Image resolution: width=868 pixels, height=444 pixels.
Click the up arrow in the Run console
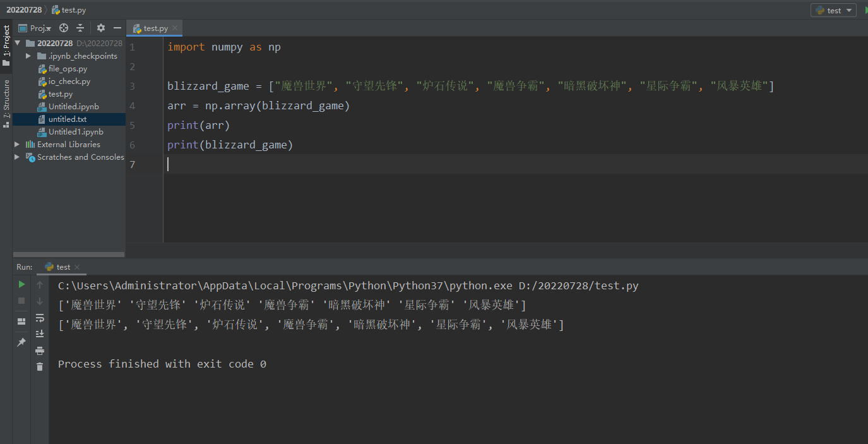coord(40,285)
